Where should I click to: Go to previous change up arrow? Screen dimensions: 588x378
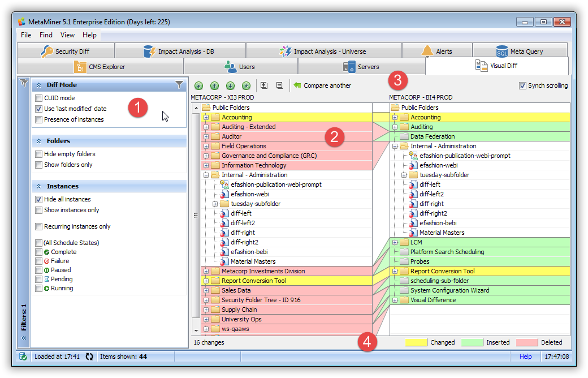pos(214,85)
